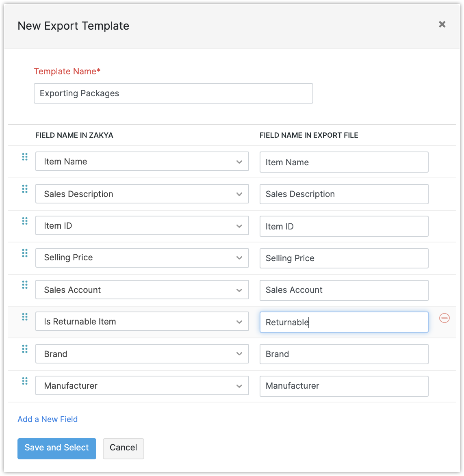
Task: Click the drag handle for Manufacturer row
Action: pos(25,381)
